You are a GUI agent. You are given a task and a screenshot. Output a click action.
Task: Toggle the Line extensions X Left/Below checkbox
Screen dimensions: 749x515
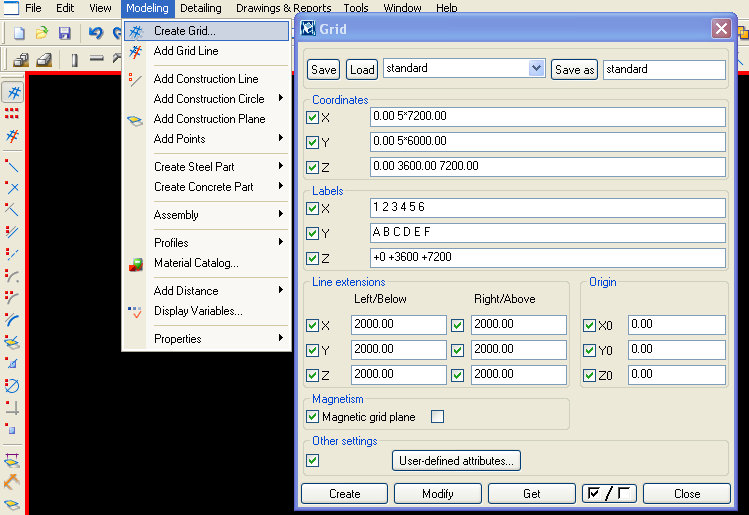(312, 326)
